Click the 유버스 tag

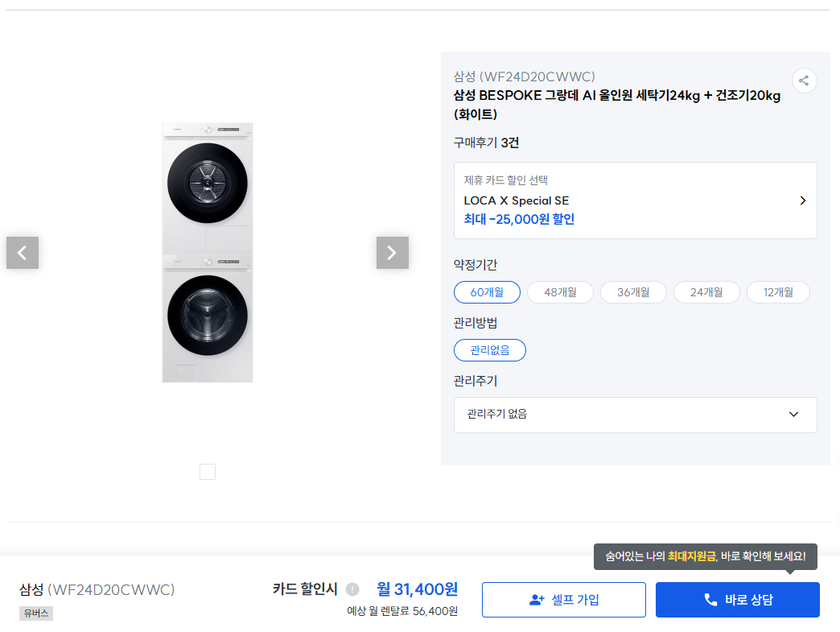click(x=36, y=613)
